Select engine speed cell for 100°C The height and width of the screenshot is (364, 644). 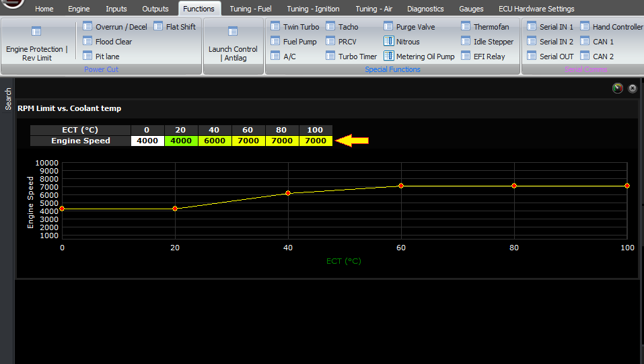point(316,141)
